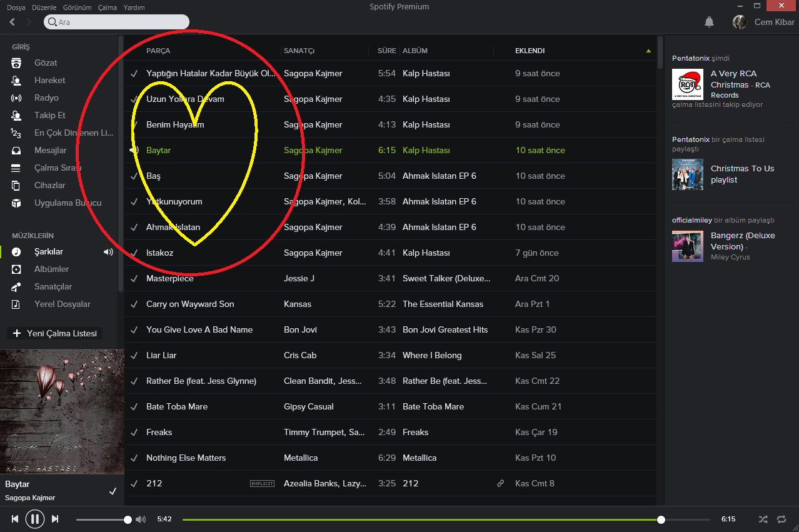Toggle saved checkmark for Bate Toba Mare
Screen dimensions: 799x532
(134, 406)
